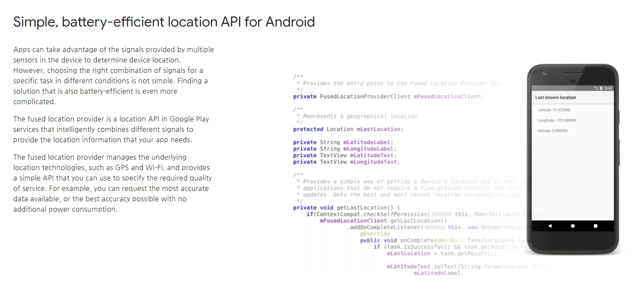Click the 'private String mLatitudeLabel;' code line

click(x=343, y=142)
